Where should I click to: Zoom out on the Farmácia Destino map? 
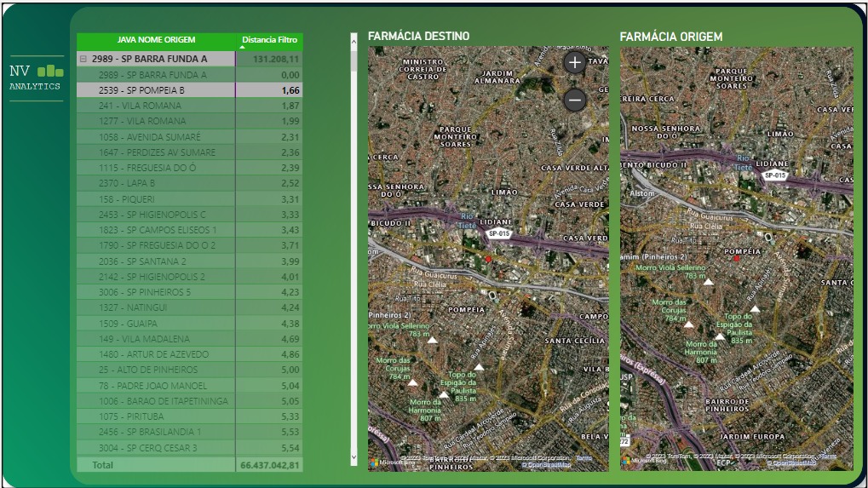click(x=575, y=100)
